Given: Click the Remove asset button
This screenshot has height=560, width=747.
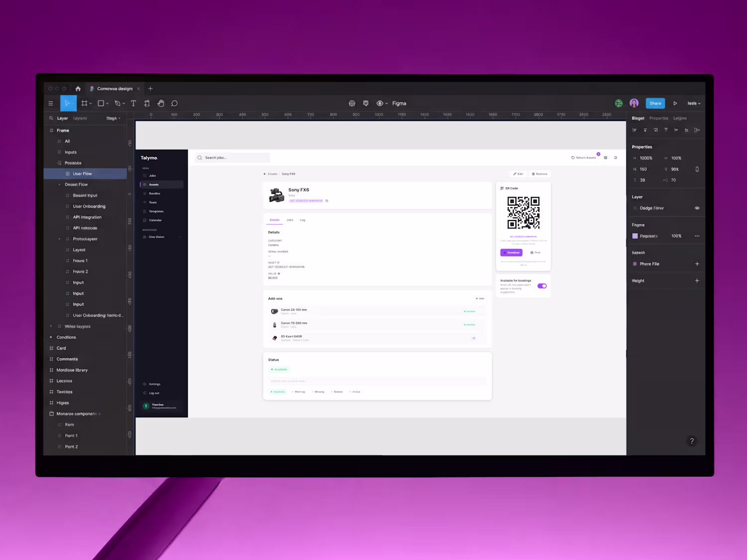Looking at the screenshot, I should click(x=539, y=174).
